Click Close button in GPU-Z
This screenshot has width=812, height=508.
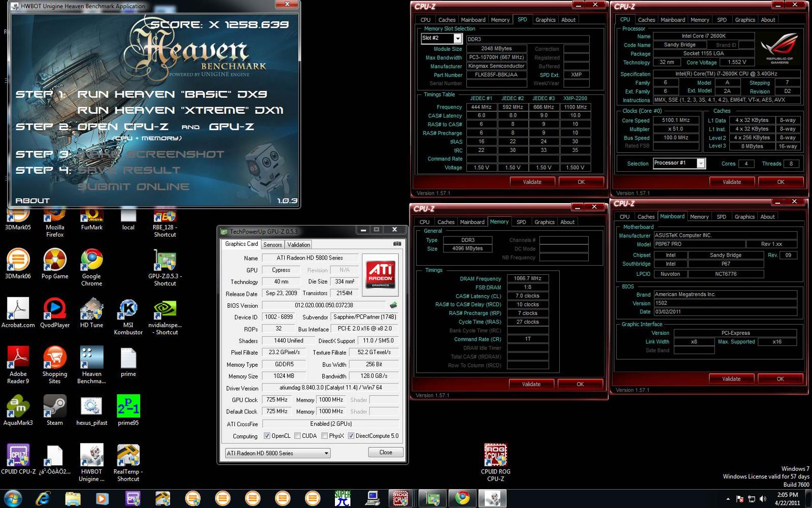(386, 452)
